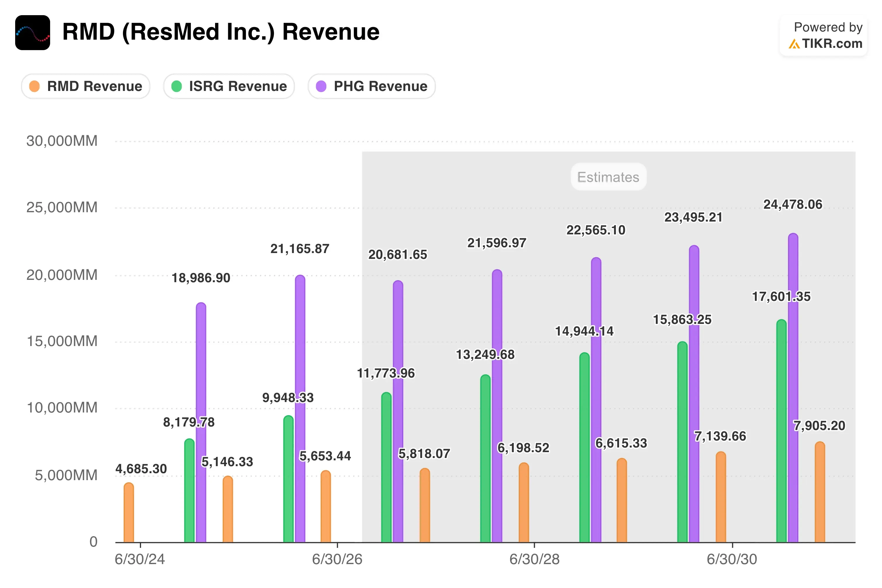The width and height of the screenshot is (882, 588).
Task: Toggle the RMD Revenue legend pill
Action: click(x=86, y=86)
